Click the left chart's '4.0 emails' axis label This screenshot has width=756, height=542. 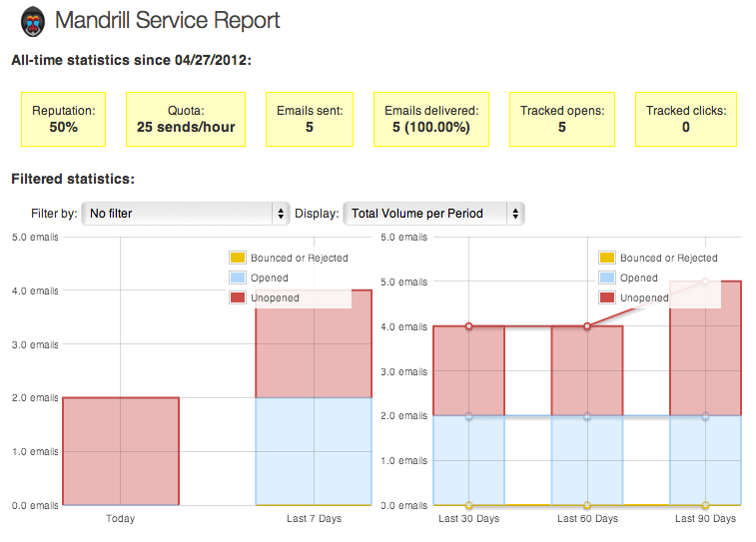[x=35, y=291]
